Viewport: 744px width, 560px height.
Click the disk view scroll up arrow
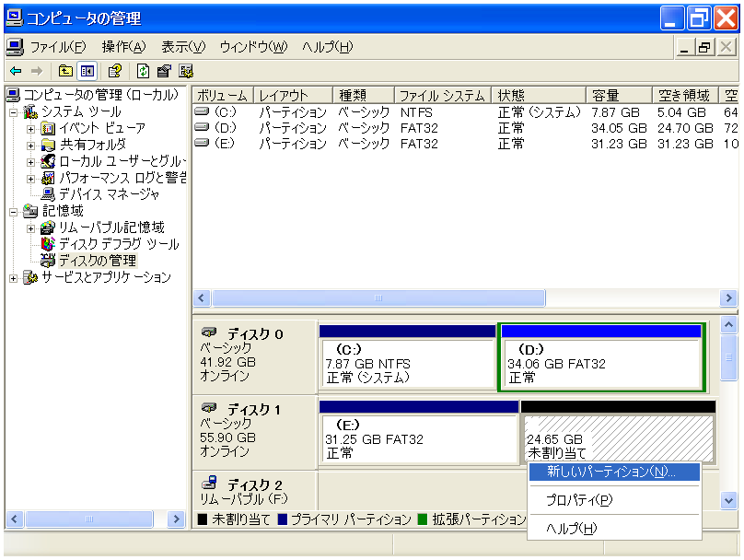(728, 324)
